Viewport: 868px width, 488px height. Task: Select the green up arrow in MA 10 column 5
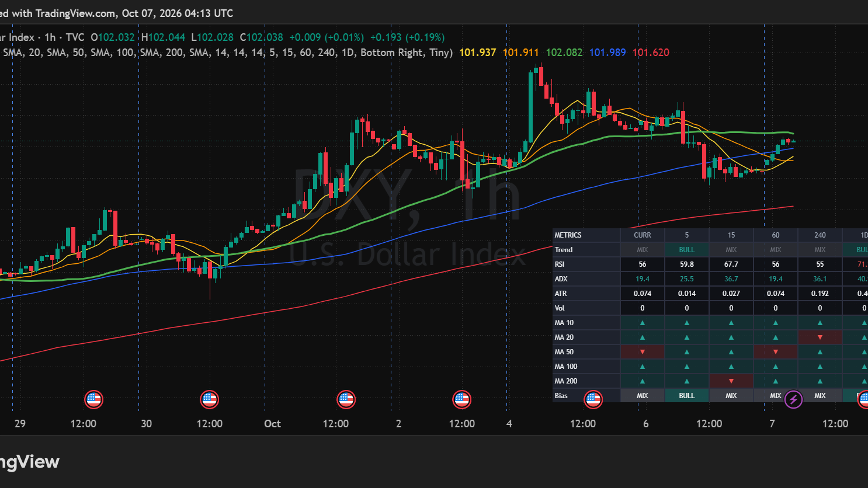pyautogui.click(x=687, y=323)
